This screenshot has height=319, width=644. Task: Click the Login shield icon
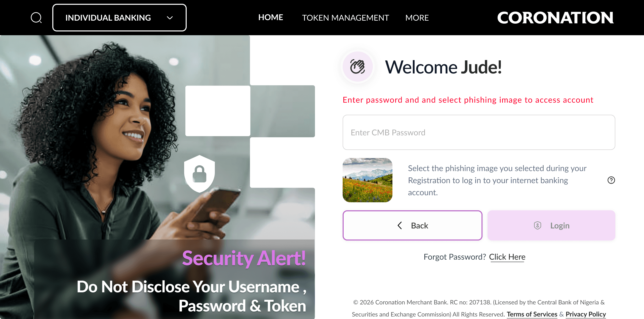[x=537, y=225]
